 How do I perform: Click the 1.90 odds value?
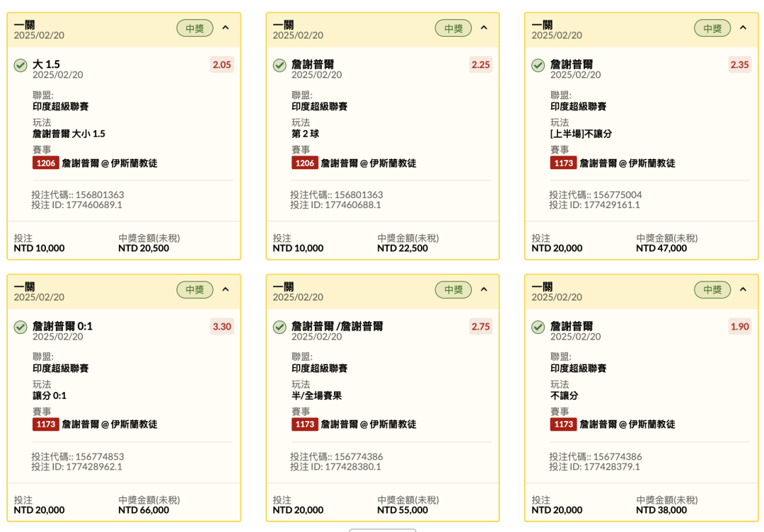pyautogui.click(x=739, y=326)
